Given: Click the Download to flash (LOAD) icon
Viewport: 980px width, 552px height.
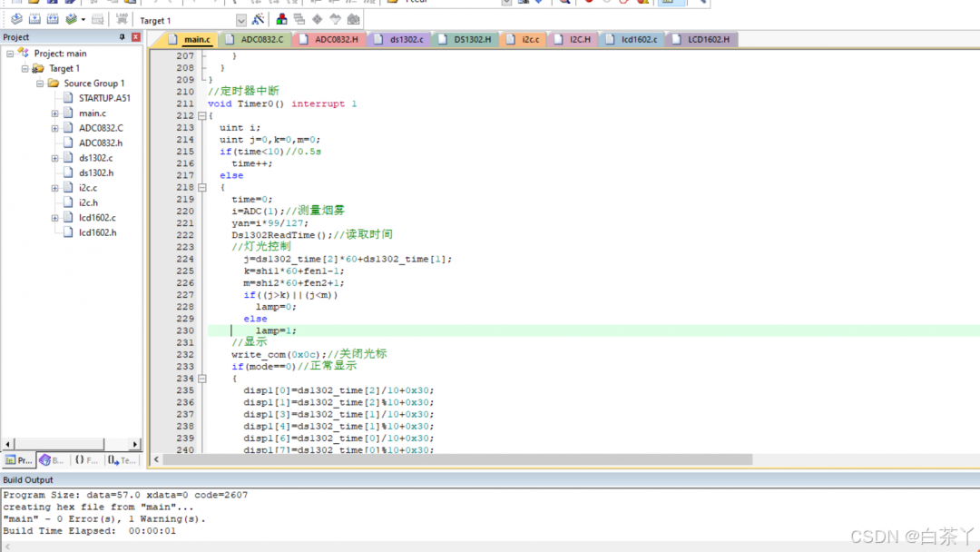Looking at the screenshot, I should point(122,19).
